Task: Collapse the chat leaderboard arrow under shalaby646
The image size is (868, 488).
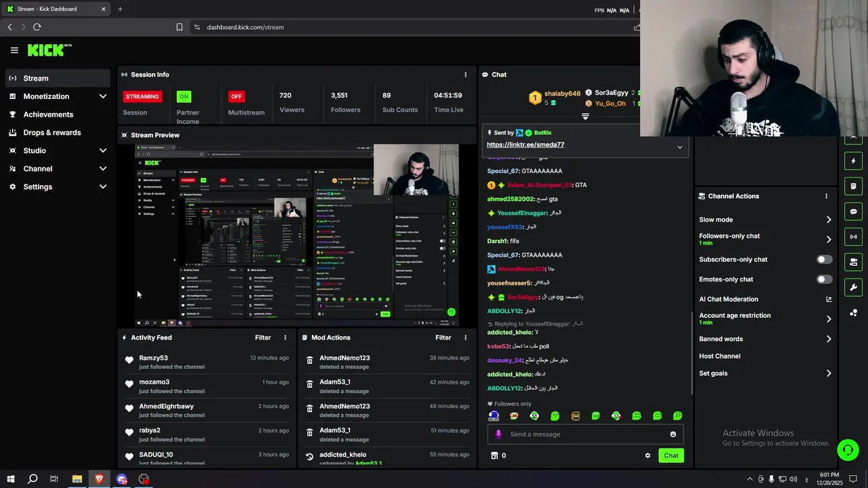Action: coord(585,117)
